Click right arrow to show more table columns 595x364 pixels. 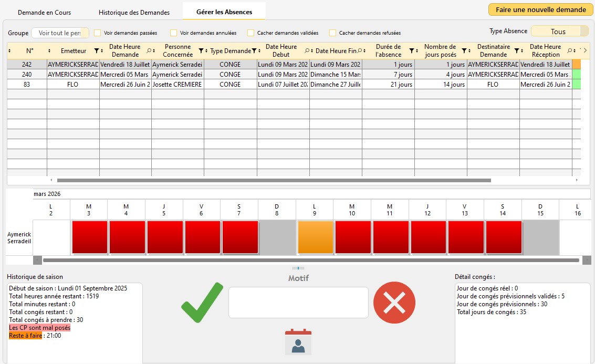586,50
